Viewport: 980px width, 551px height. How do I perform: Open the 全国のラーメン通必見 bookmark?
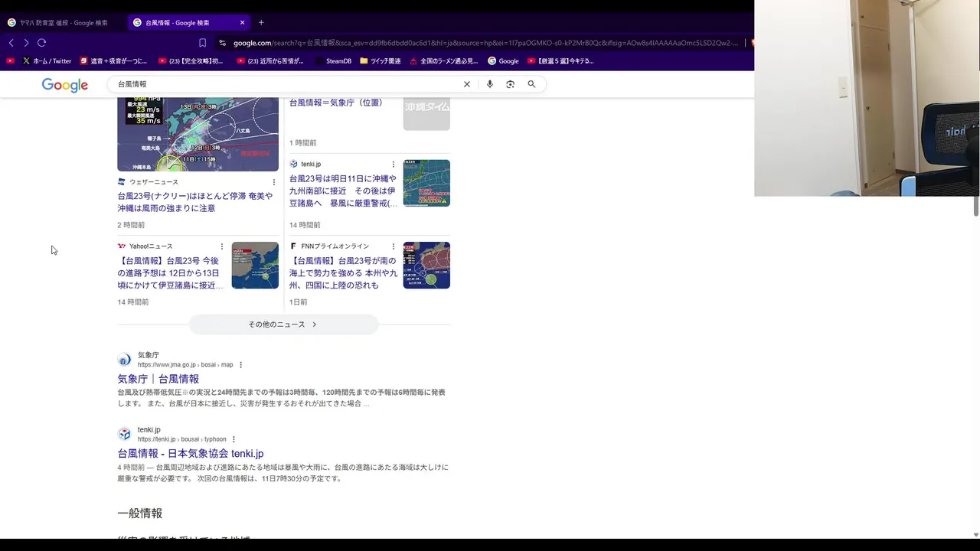[x=443, y=60]
